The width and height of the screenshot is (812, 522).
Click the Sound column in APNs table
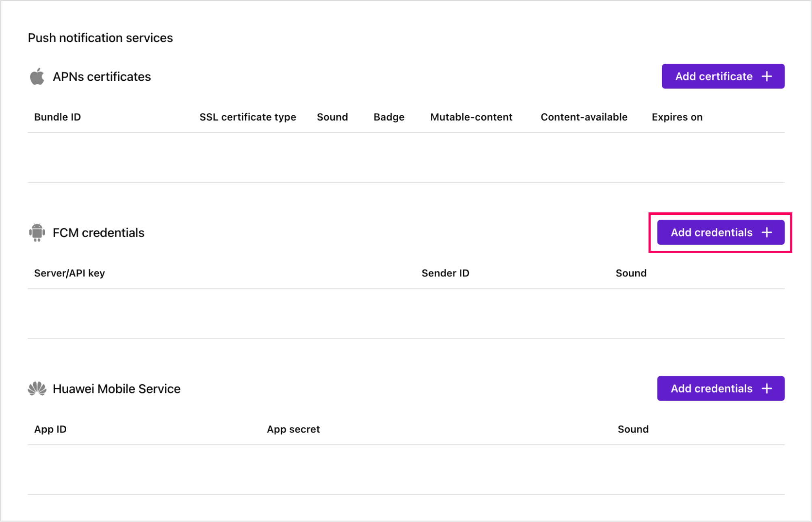pos(332,117)
